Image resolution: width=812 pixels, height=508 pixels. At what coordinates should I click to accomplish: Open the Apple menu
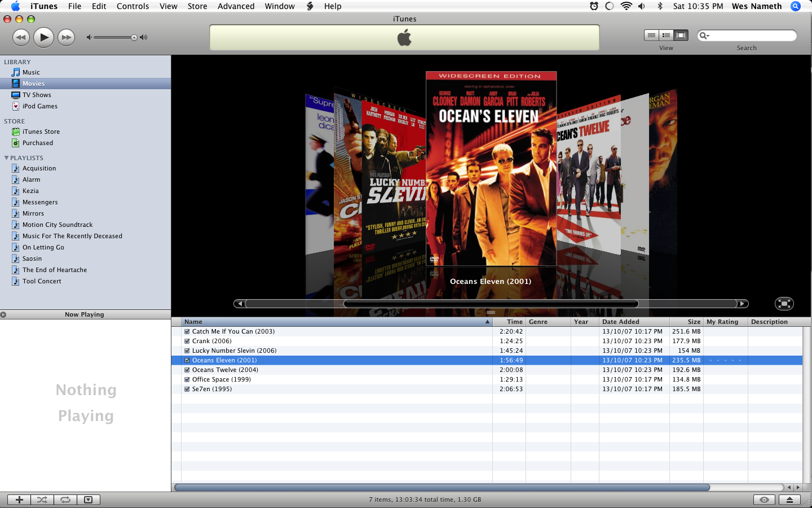click(x=15, y=6)
